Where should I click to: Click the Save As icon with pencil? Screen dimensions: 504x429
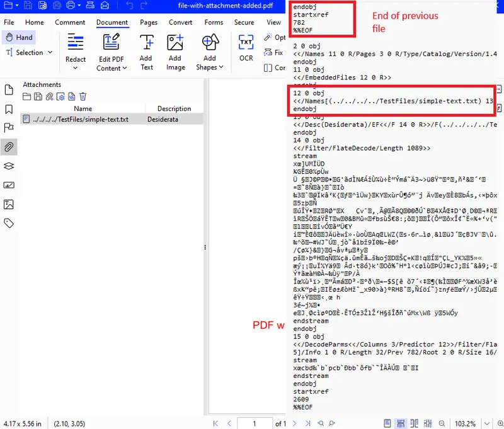point(42,5)
